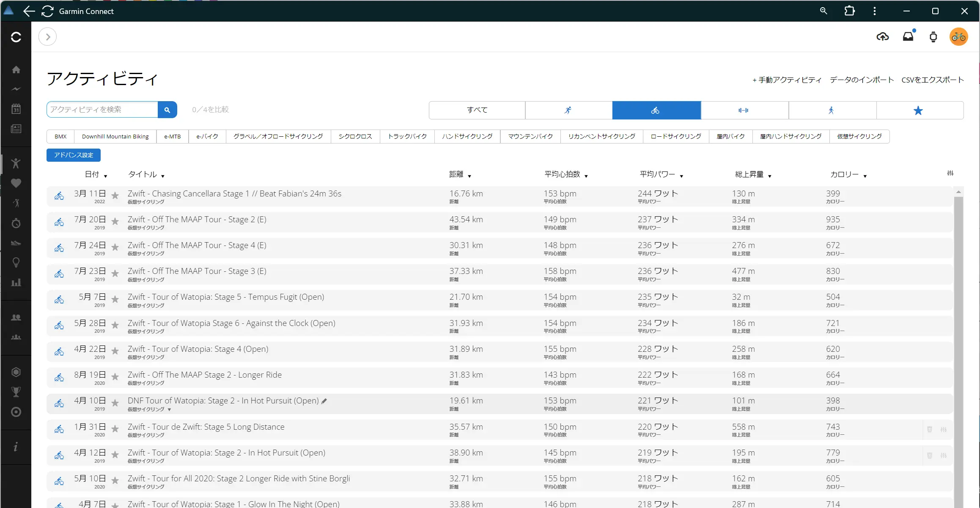Open the Activities figure icon in sidebar
This screenshot has width=980, height=508.
[x=16, y=163]
